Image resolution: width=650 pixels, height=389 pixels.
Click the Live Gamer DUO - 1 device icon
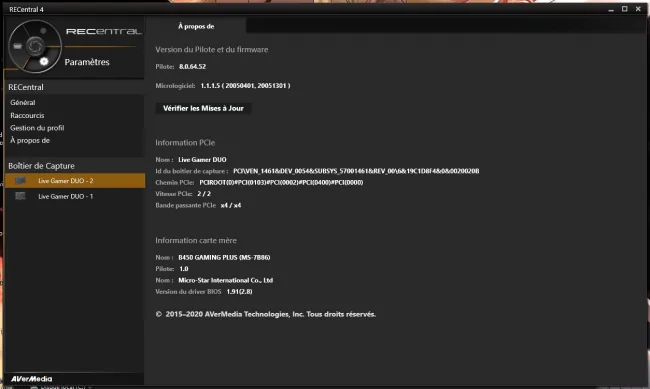pyautogui.click(x=20, y=196)
